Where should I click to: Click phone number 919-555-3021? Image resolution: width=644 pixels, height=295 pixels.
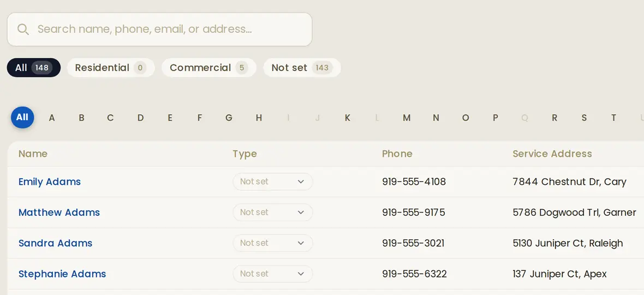click(413, 243)
